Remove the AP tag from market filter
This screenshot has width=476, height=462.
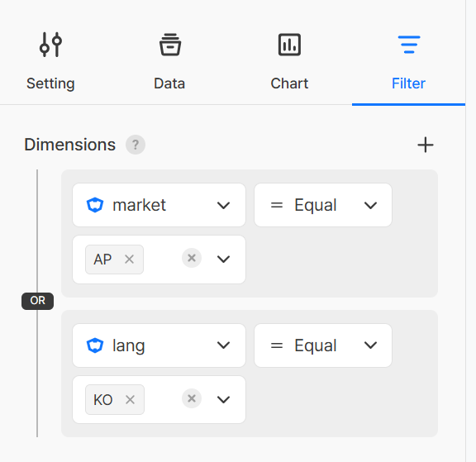coord(129,260)
